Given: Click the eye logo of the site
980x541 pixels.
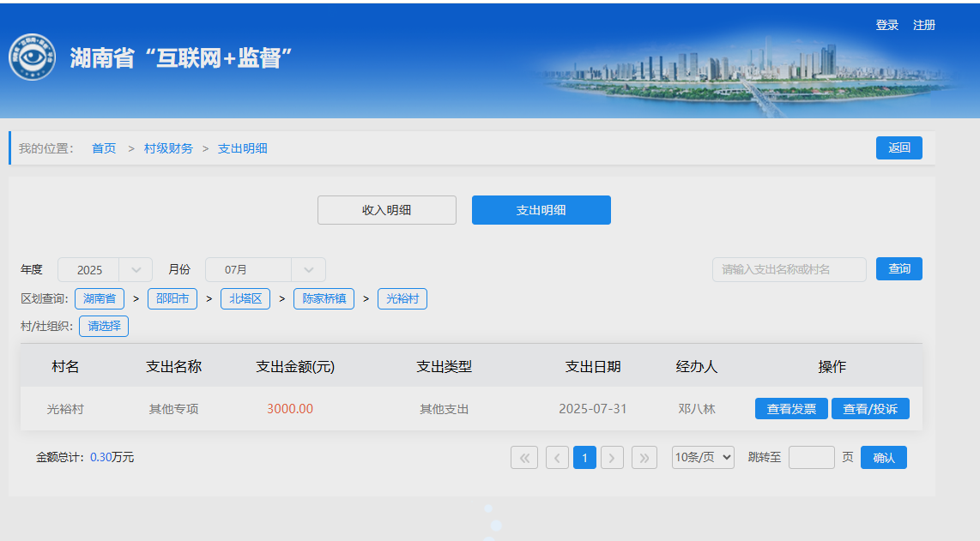Looking at the screenshot, I should pyautogui.click(x=32, y=57).
